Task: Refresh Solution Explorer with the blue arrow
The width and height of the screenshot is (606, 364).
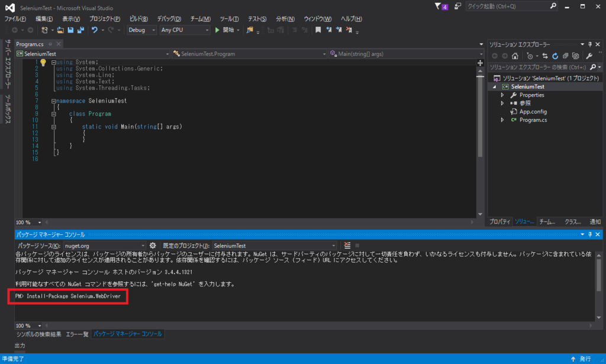Action: (x=555, y=56)
